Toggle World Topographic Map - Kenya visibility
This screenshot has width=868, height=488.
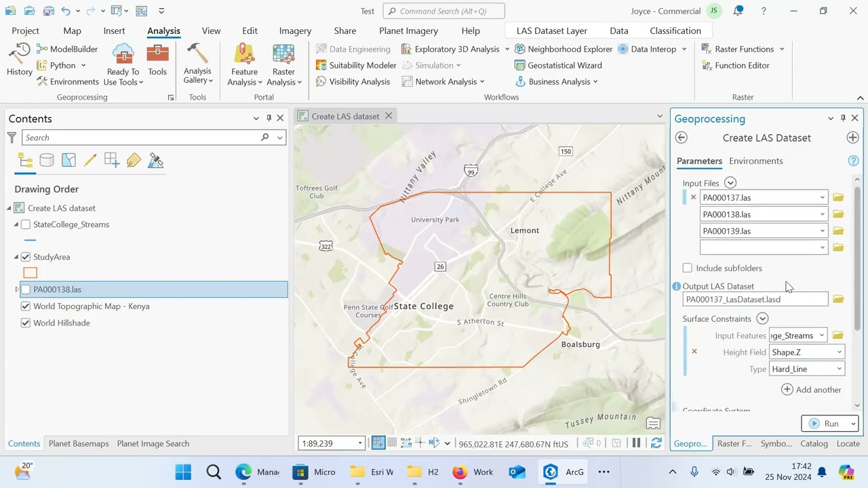tap(26, 306)
